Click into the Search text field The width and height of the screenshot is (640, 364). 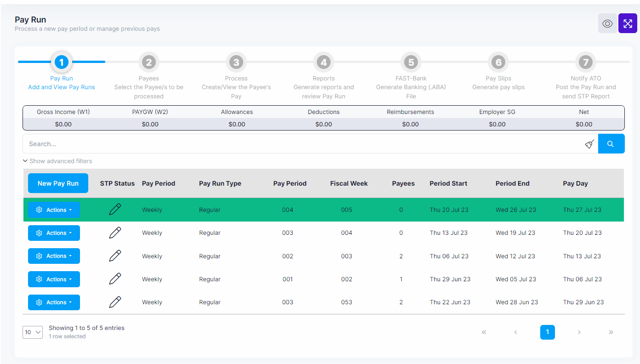coord(303,144)
